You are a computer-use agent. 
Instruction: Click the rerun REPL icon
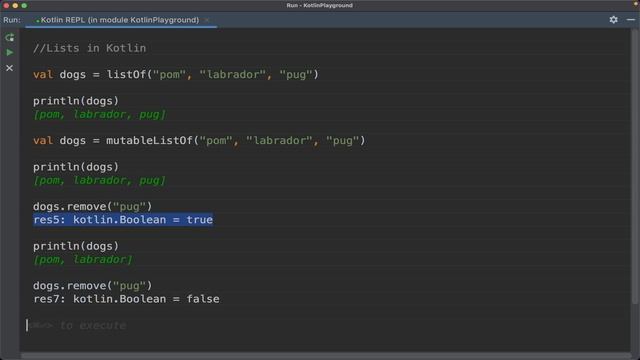pos(9,38)
